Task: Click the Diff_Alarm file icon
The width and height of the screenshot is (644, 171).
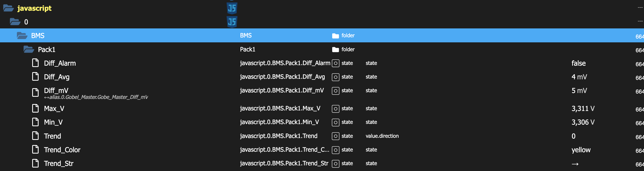Action: 35,63
